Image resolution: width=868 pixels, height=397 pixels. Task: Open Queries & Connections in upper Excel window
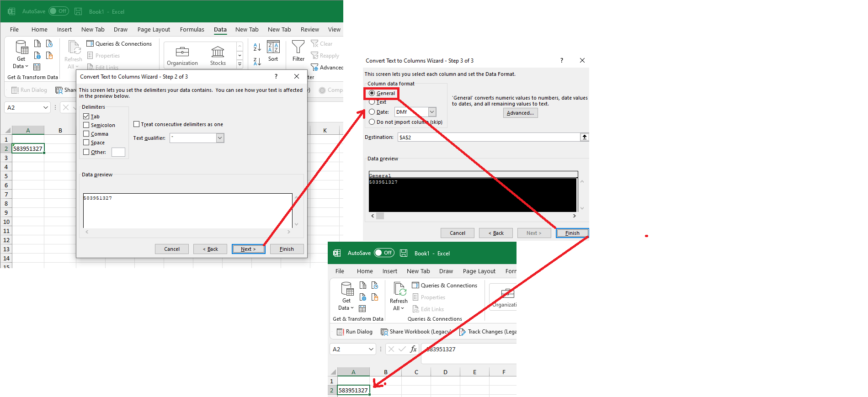(119, 44)
